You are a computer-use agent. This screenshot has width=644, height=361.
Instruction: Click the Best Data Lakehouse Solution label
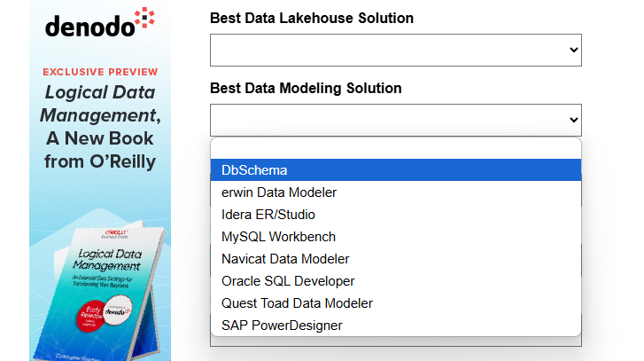click(x=312, y=18)
